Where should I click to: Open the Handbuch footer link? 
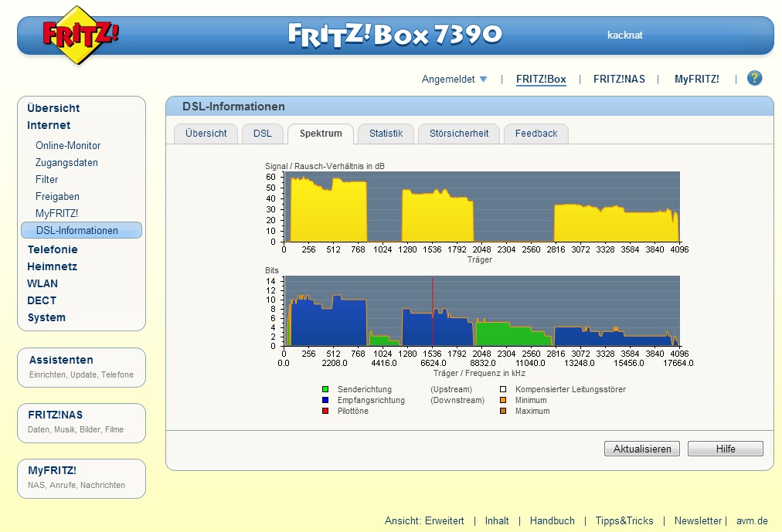(552, 521)
